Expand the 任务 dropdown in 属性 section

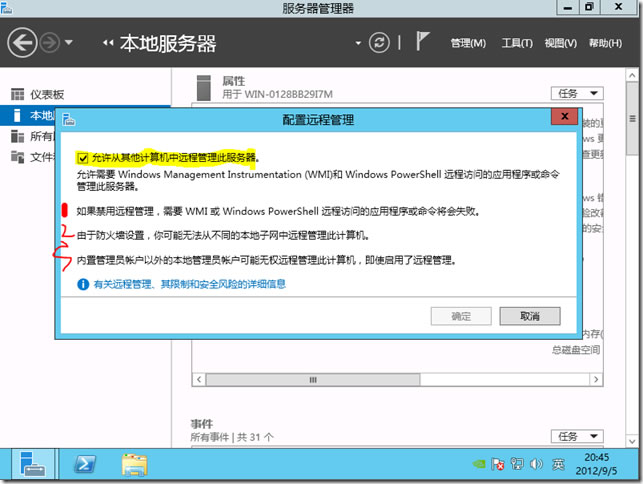(580, 93)
